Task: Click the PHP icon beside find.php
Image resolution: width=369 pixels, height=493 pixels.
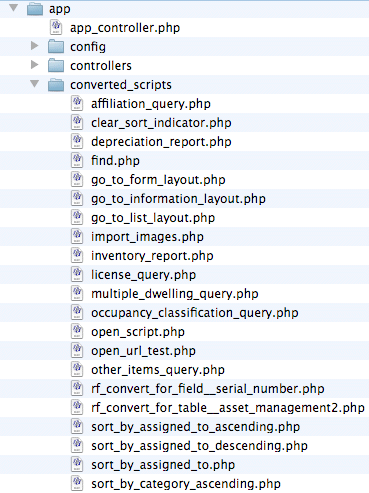Action: click(77, 161)
